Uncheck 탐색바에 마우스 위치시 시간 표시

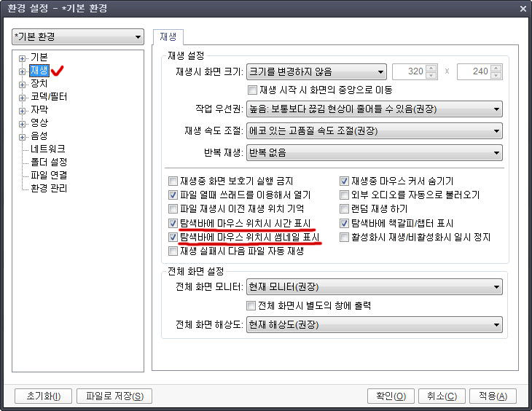[173, 223]
